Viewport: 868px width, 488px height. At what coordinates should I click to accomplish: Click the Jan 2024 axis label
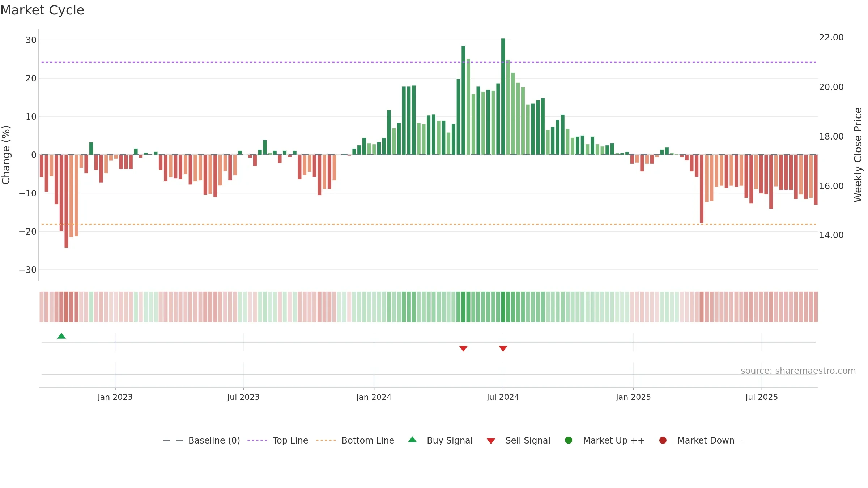374,397
